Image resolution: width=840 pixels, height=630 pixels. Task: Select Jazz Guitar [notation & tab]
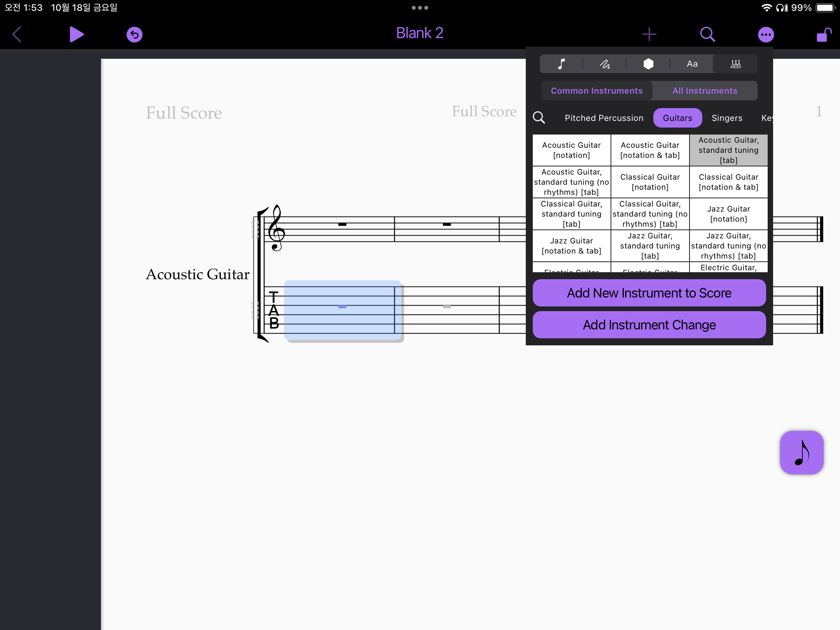[x=571, y=246]
